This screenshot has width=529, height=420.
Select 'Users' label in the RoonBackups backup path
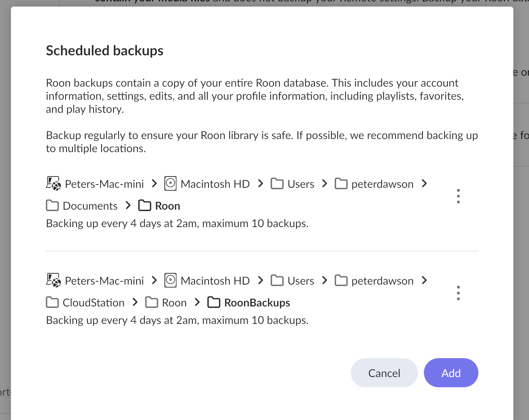tap(301, 281)
